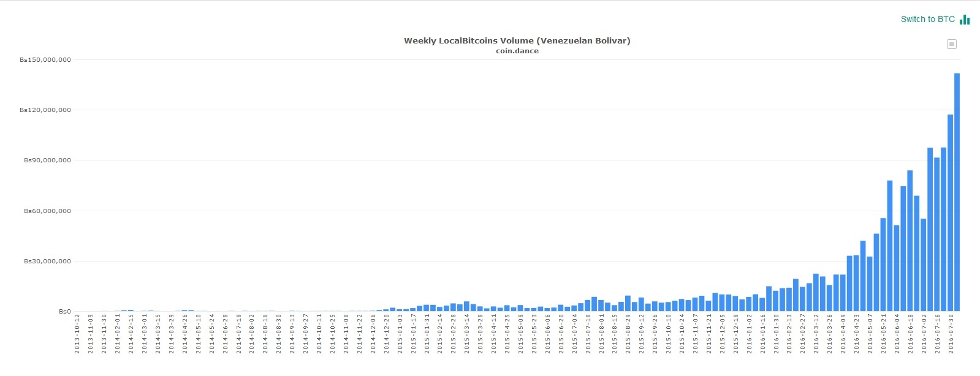
Task: Click the Bs150,000,000 y-axis label
Action: [x=45, y=60]
